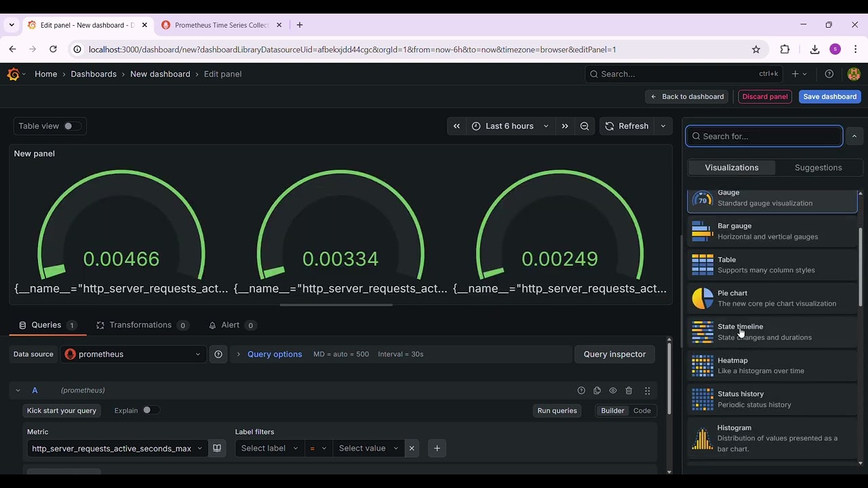Toggle the Explain switch
868x488 pixels.
[x=150, y=410]
